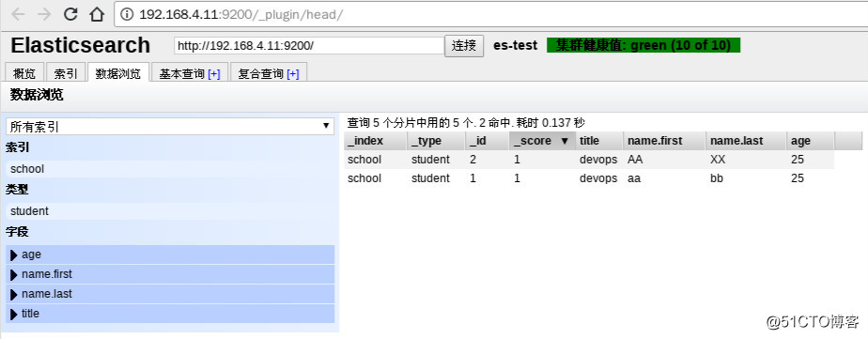The height and width of the screenshot is (339, 868).
Task: Expand the name.last field filter
Action: point(170,294)
